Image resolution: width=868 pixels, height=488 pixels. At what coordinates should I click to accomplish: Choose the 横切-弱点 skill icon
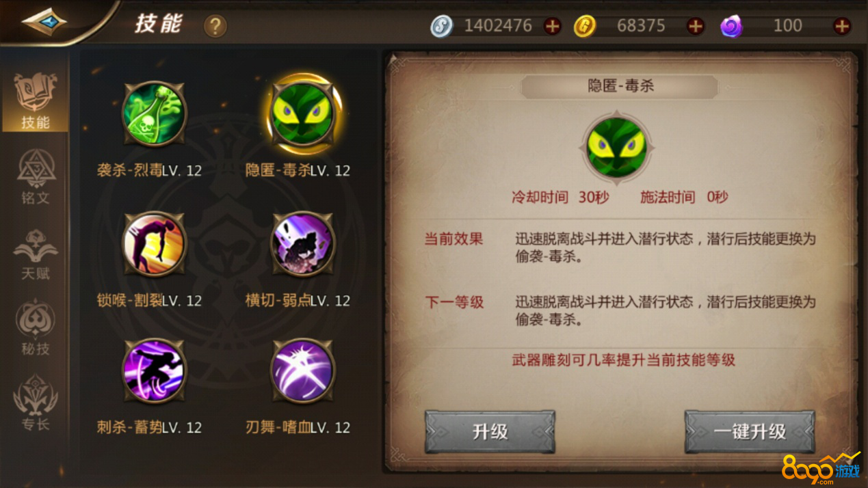click(303, 244)
